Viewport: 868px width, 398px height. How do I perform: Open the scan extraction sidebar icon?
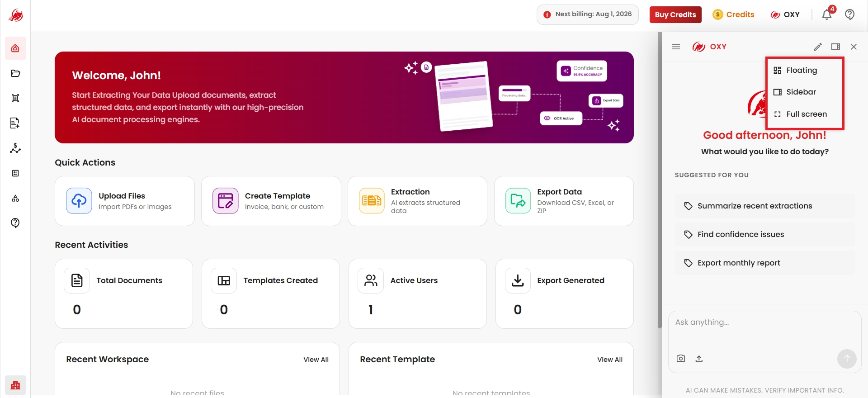tap(15, 98)
